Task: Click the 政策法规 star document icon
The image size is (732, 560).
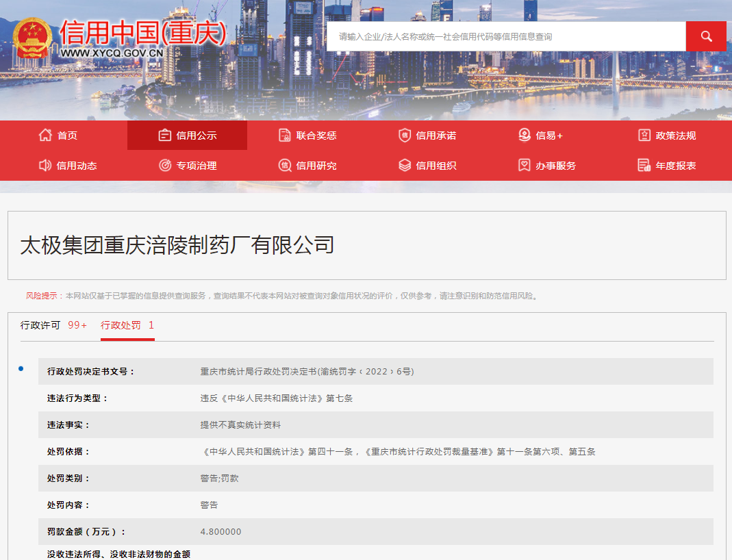Action: click(644, 136)
